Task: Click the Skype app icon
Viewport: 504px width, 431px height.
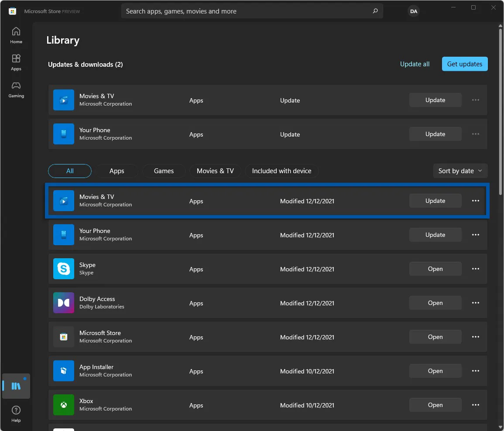Action: (64, 269)
